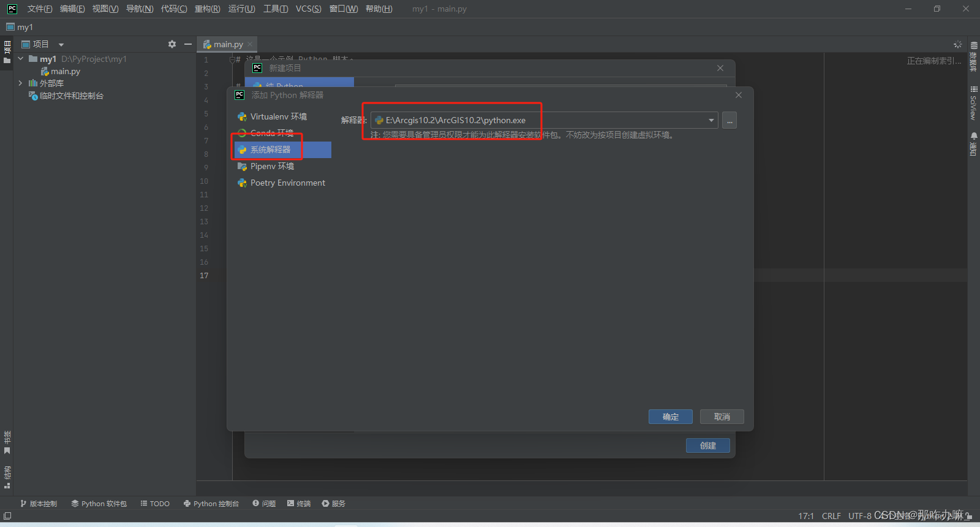
Task: Close the 添加 Python 解释器 dialog
Action: coord(739,95)
